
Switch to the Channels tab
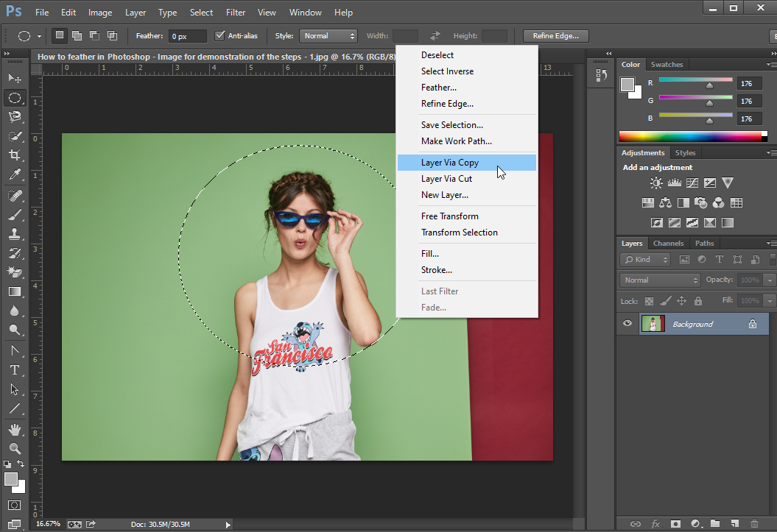[668, 244]
